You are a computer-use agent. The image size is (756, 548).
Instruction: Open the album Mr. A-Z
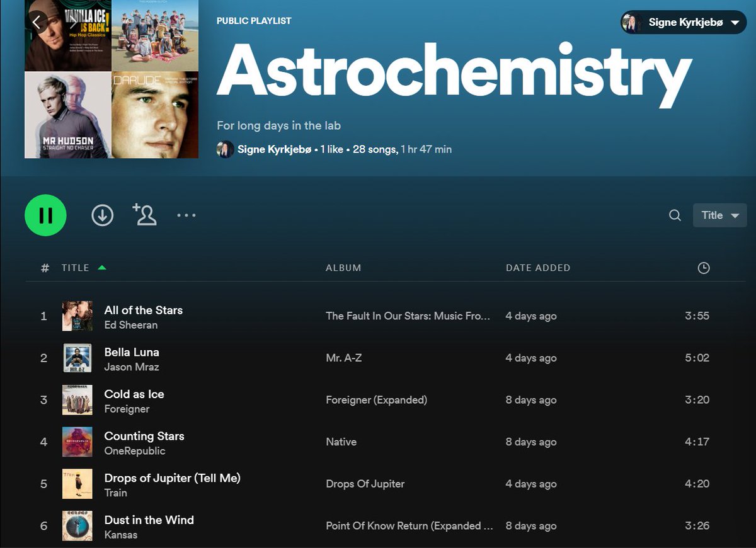click(x=344, y=358)
